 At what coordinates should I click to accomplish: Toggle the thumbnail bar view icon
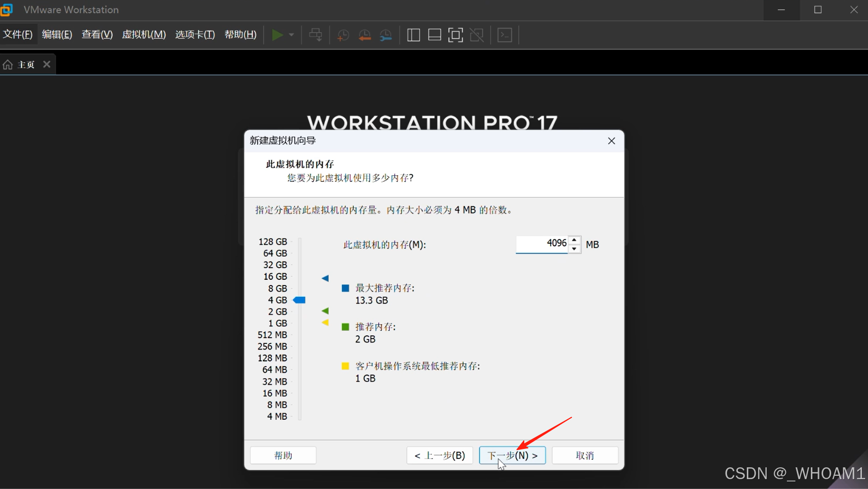click(434, 35)
